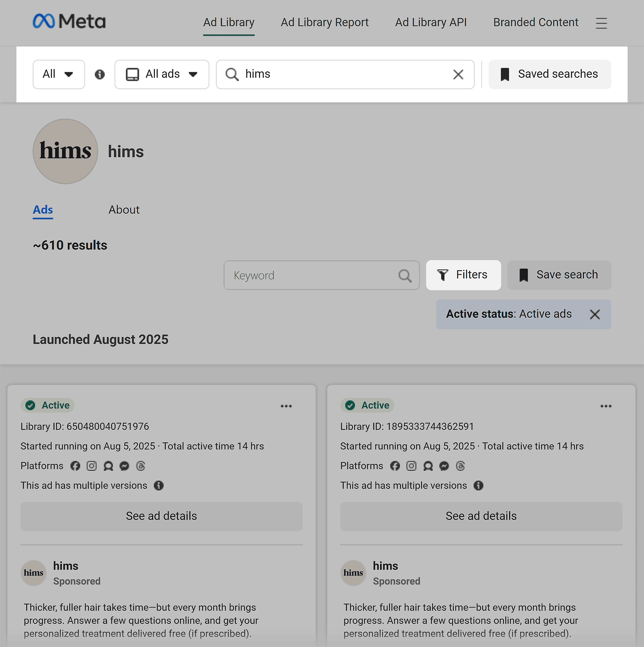This screenshot has height=647, width=644.
Task: Open the All country dropdown
Action: [58, 74]
